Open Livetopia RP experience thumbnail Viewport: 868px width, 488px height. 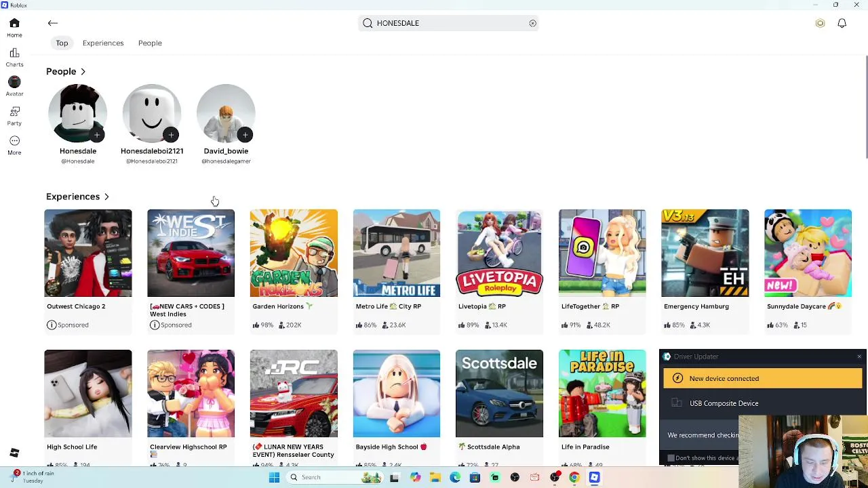coord(499,253)
